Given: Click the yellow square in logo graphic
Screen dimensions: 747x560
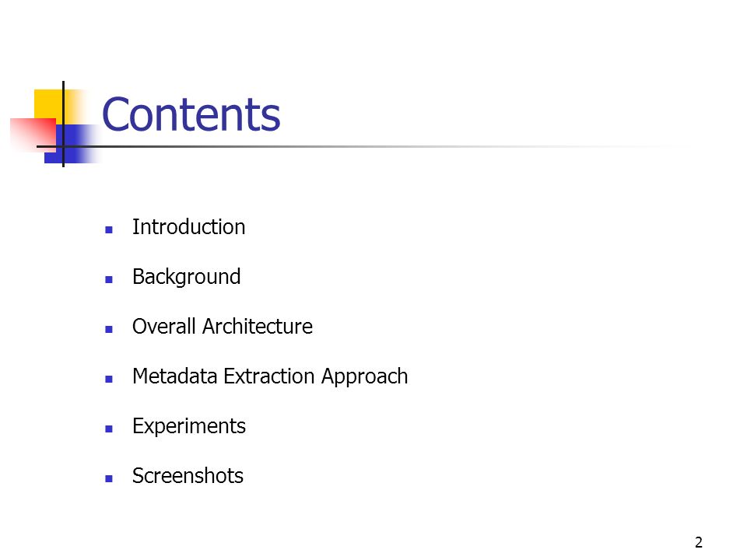Looking at the screenshot, I should tap(48, 103).
